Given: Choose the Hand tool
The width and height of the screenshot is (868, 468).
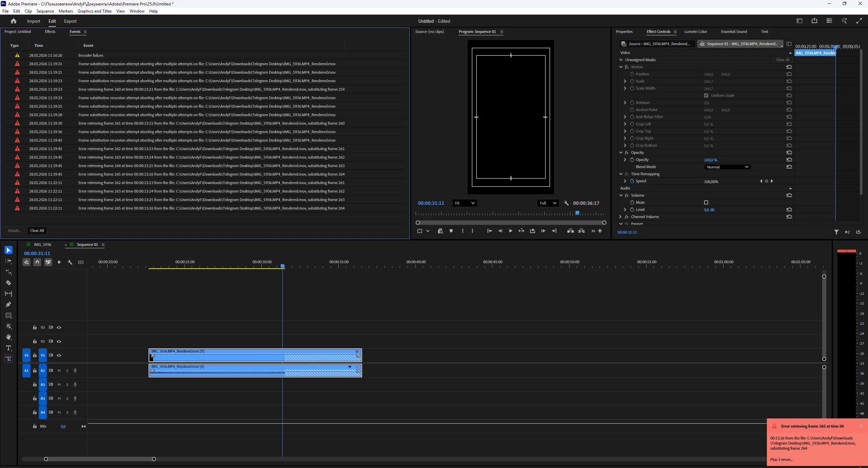Looking at the screenshot, I should [x=8, y=337].
